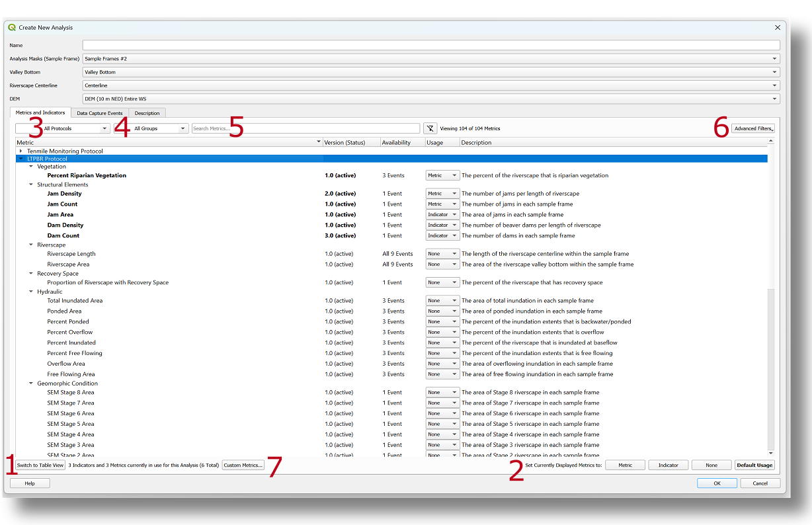Select Proportion of Riverscape with Recovery Space row
Viewport: 812px width, 525px height.
coord(391,282)
